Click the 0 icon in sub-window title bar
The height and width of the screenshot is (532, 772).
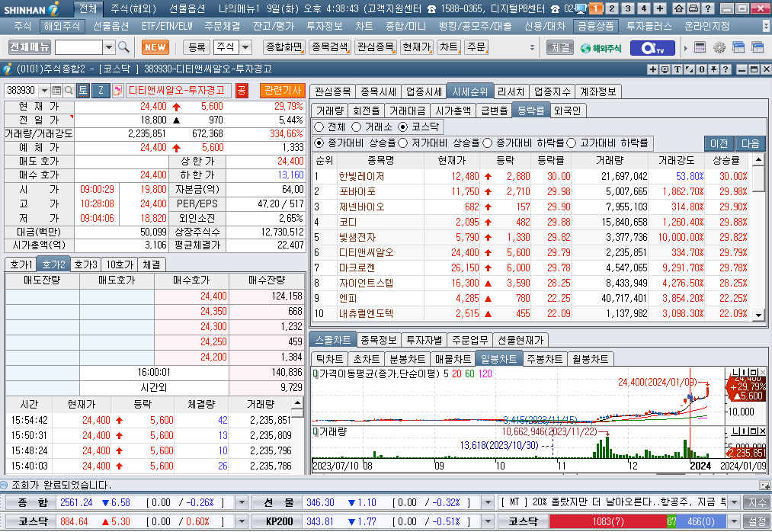[x=702, y=69]
